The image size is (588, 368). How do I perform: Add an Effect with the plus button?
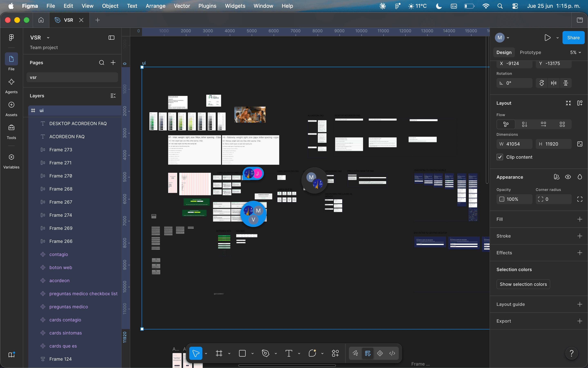580,253
